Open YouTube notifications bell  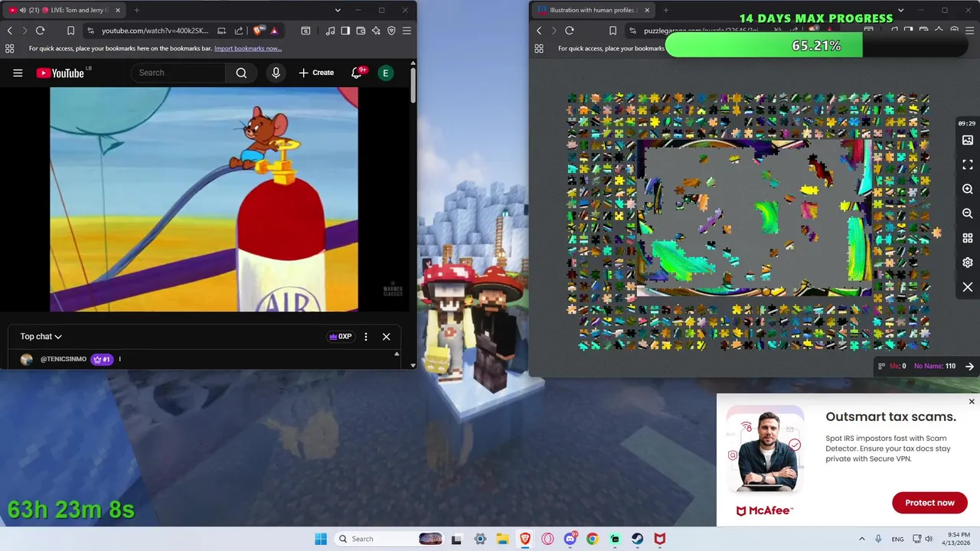[x=357, y=73]
